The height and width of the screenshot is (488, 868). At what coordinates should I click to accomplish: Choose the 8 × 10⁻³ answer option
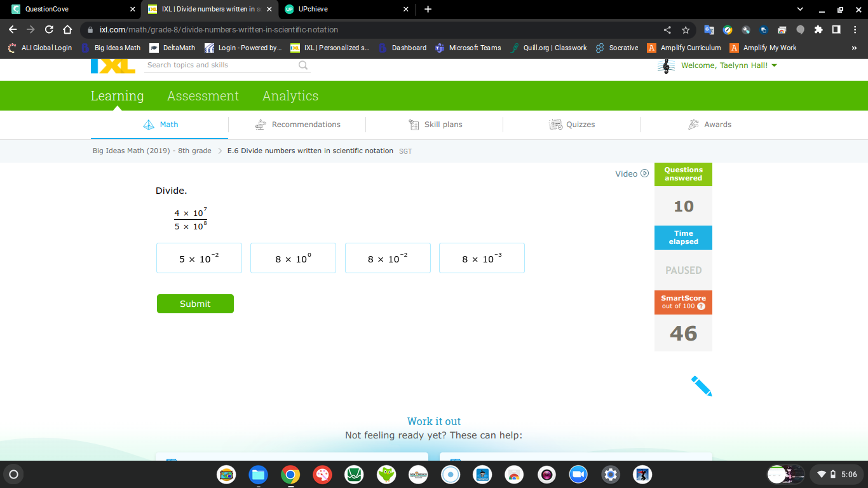click(x=482, y=258)
